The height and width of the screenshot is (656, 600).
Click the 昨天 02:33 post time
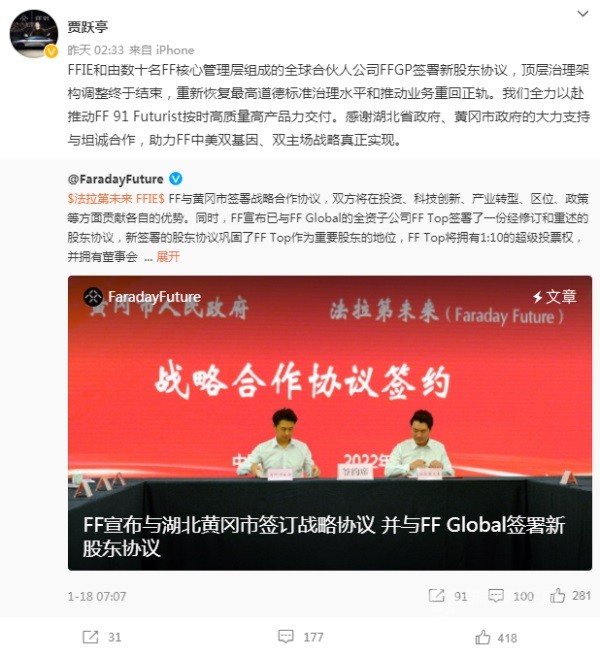pyautogui.click(x=96, y=50)
